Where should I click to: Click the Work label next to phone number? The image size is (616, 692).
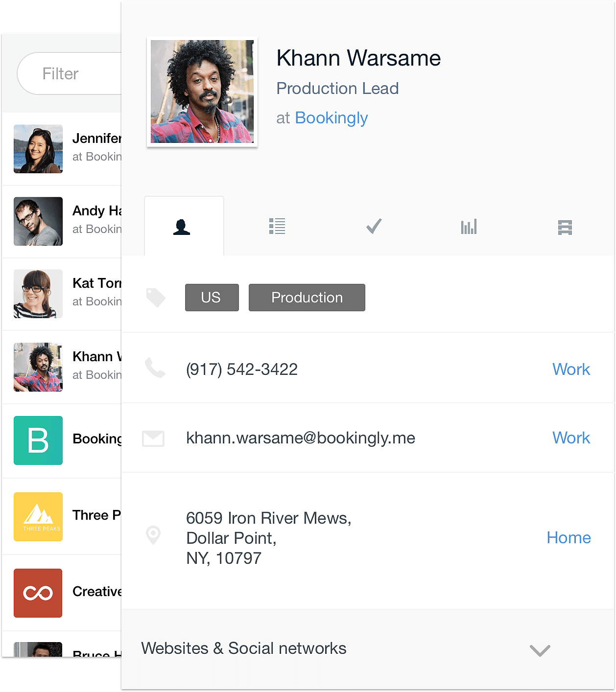[x=571, y=369]
